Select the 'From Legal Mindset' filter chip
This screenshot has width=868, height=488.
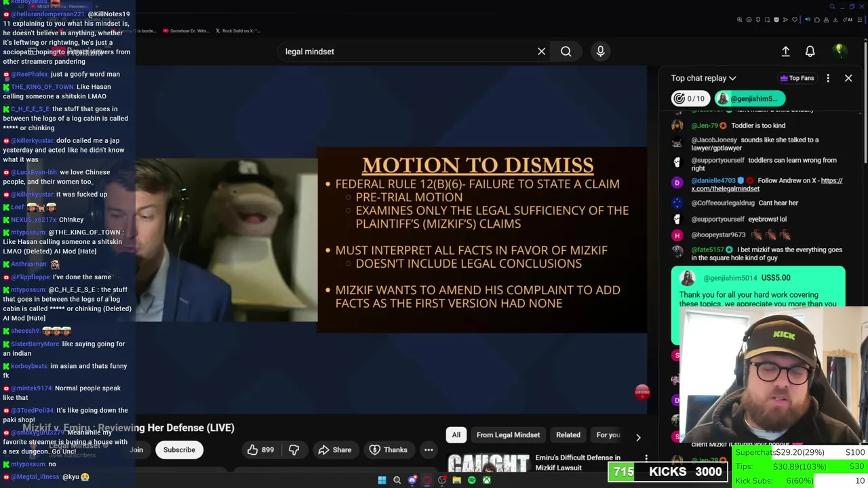click(508, 435)
